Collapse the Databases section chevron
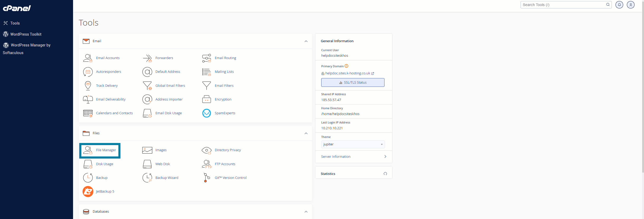The height and width of the screenshot is (219, 644). click(306, 212)
